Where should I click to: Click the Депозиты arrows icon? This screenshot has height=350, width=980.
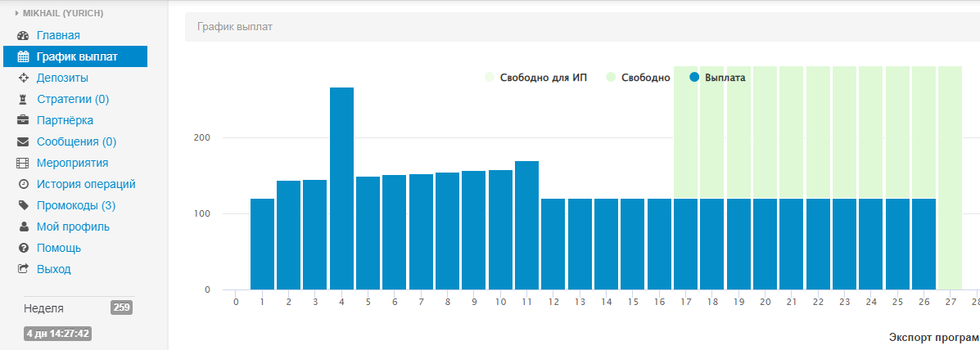click(23, 79)
